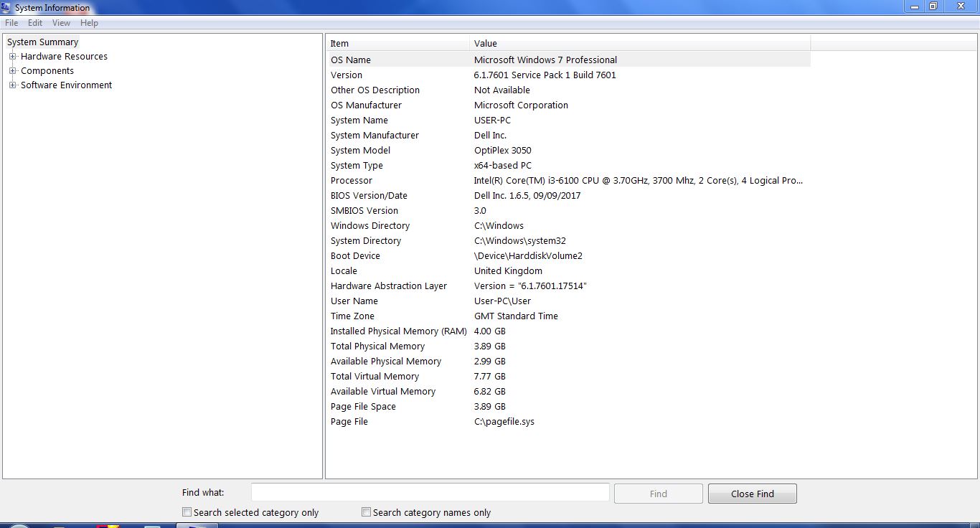980x528 pixels.
Task: Expand the Components tree node
Action: [12, 70]
